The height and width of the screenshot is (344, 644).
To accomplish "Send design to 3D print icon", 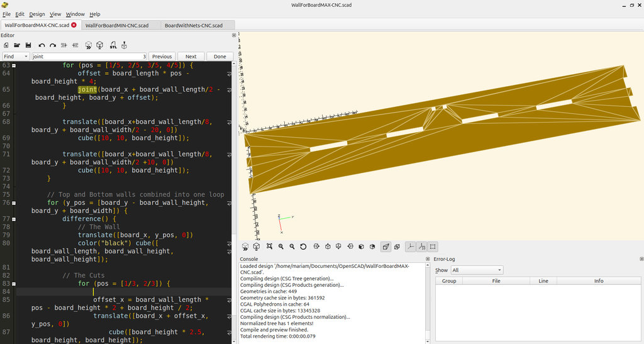I will click(x=125, y=45).
